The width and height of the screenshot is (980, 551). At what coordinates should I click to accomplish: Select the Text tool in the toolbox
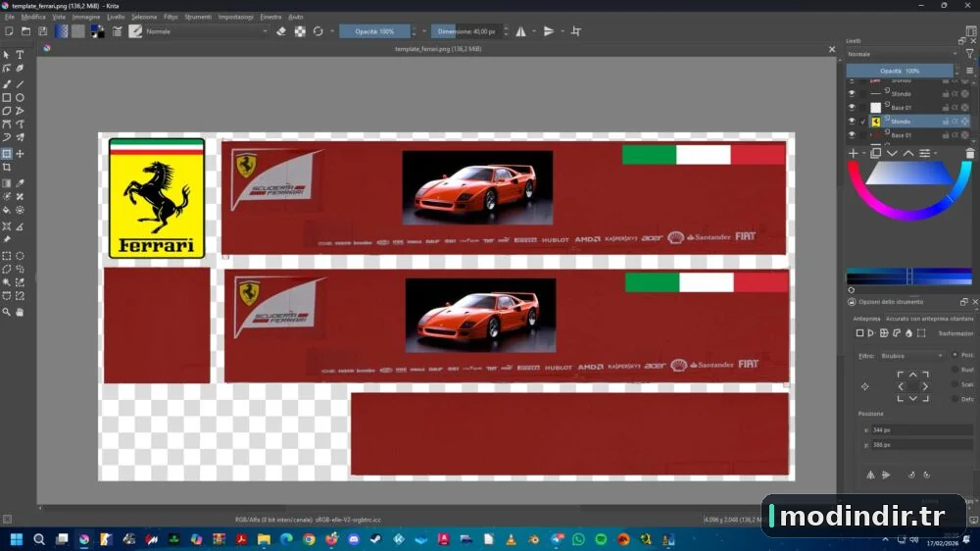click(20, 55)
